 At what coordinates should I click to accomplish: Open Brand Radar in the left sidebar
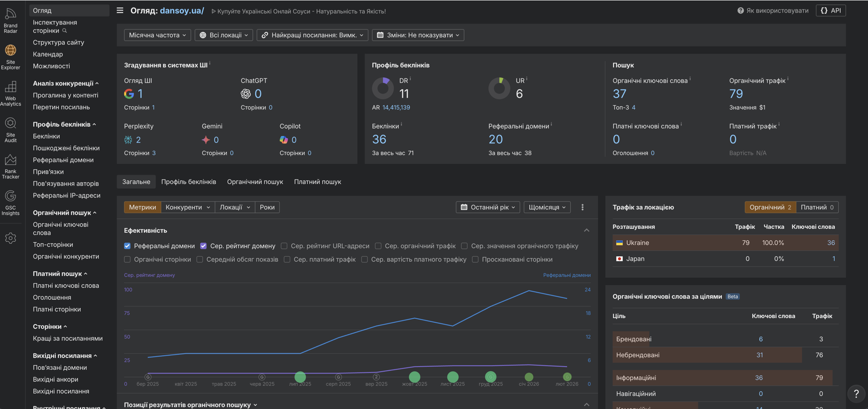10,21
